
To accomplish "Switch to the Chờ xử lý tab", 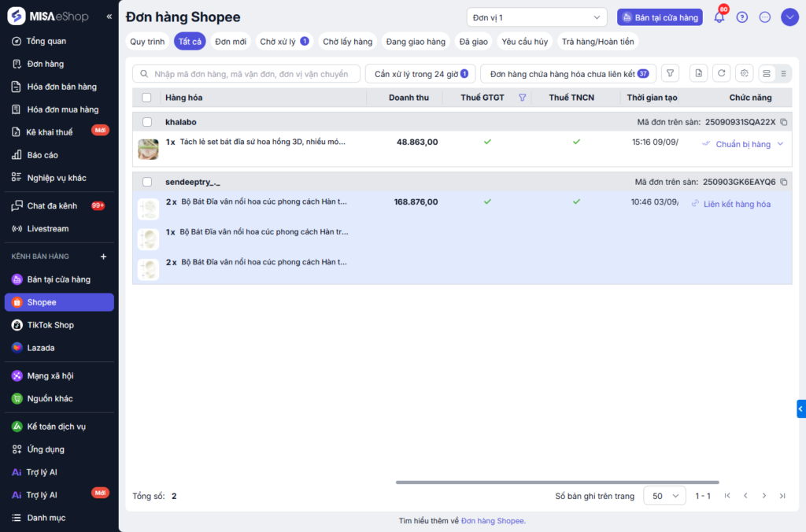I will pos(284,42).
